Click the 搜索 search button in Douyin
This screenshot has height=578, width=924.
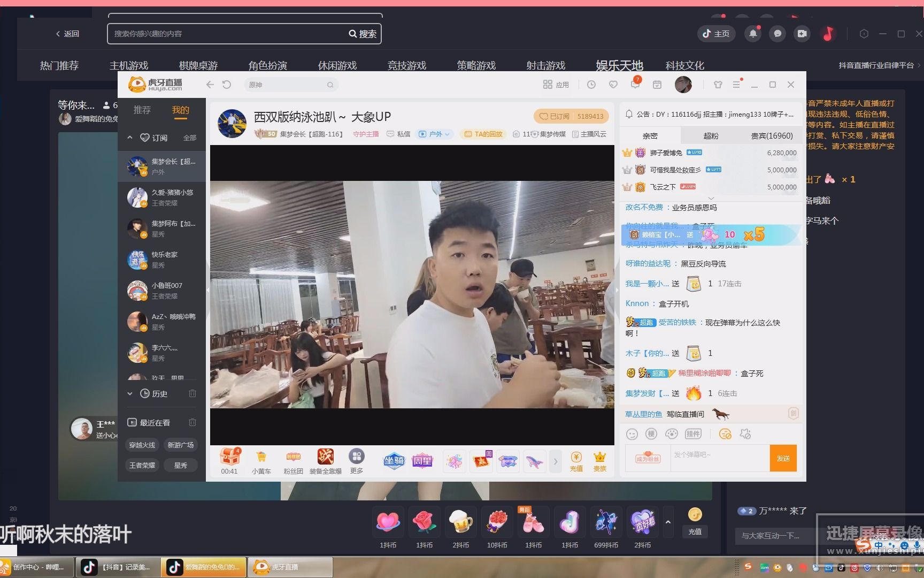pyautogui.click(x=363, y=34)
